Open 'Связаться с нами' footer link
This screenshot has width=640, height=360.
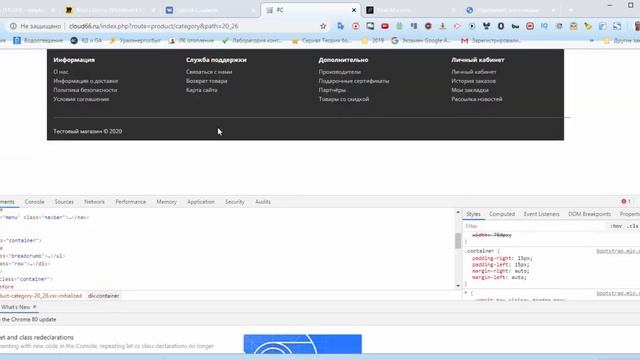209,72
